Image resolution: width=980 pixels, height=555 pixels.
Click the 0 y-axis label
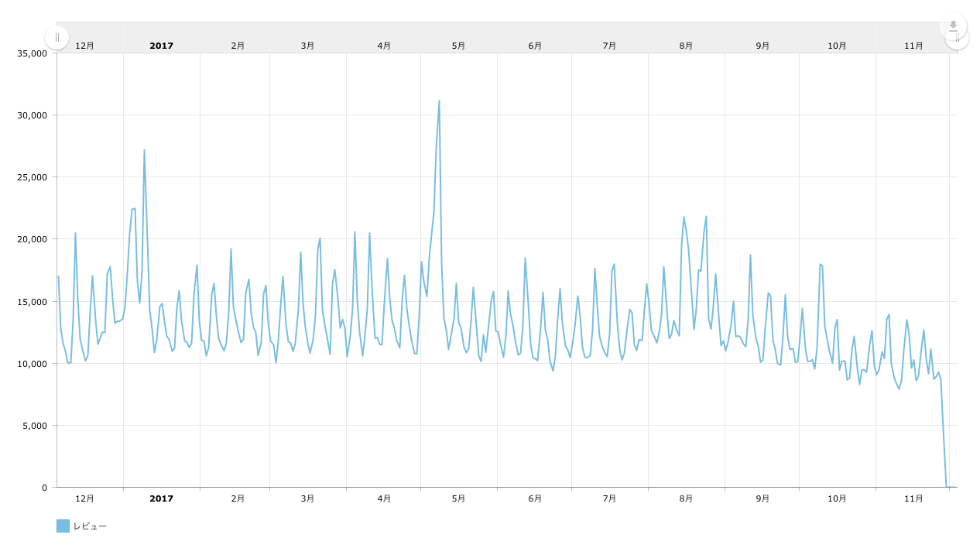(44, 488)
